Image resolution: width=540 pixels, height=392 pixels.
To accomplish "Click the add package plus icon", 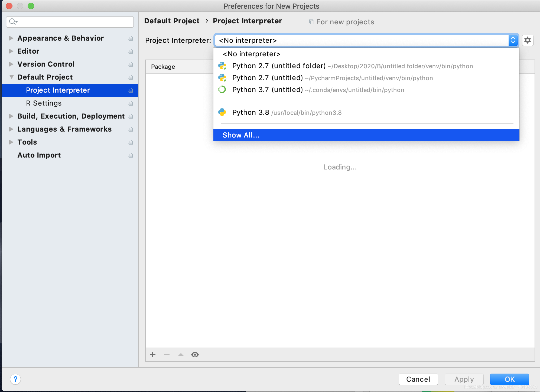I will pyautogui.click(x=153, y=355).
